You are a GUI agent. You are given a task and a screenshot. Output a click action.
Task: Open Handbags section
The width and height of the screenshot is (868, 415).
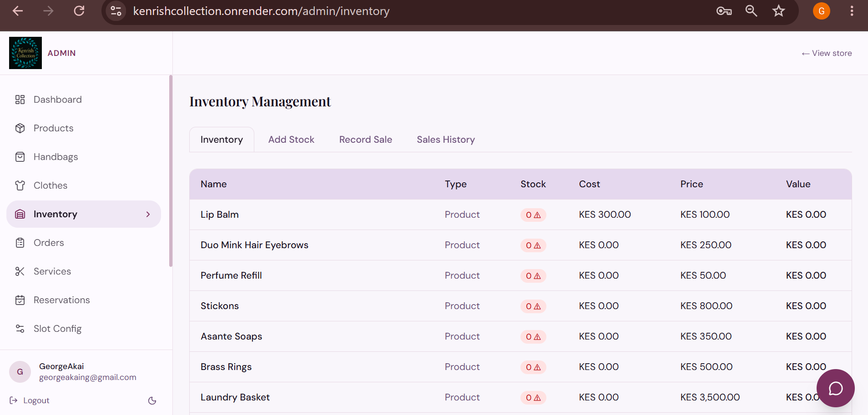(84, 157)
